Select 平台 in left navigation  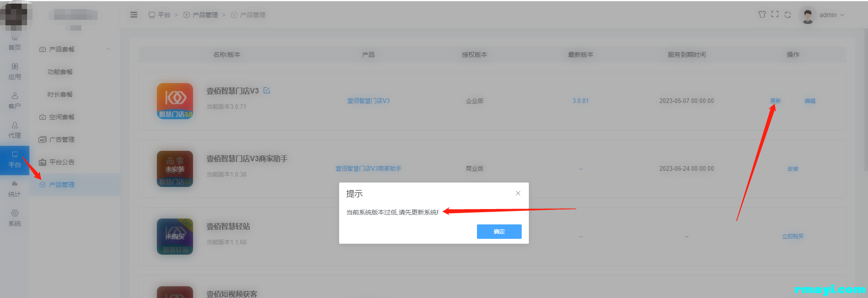[14, 160]
